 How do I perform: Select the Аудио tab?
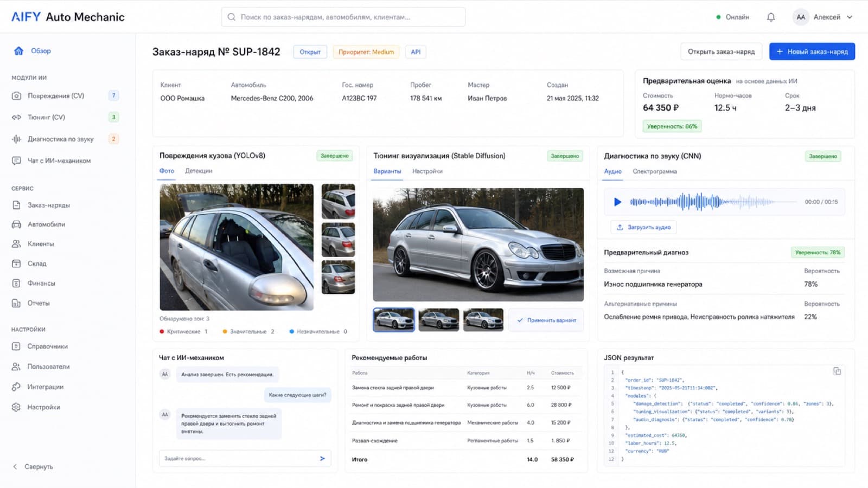(613, 171)
